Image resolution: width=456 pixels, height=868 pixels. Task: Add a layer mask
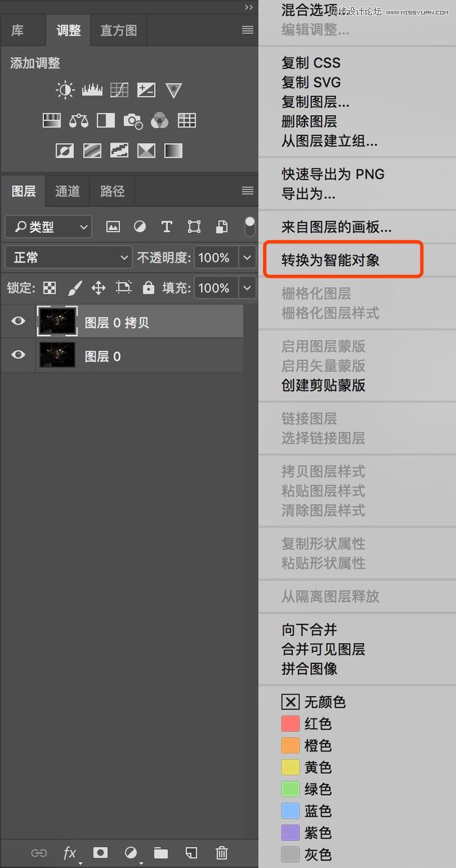[x=101, y=854]
